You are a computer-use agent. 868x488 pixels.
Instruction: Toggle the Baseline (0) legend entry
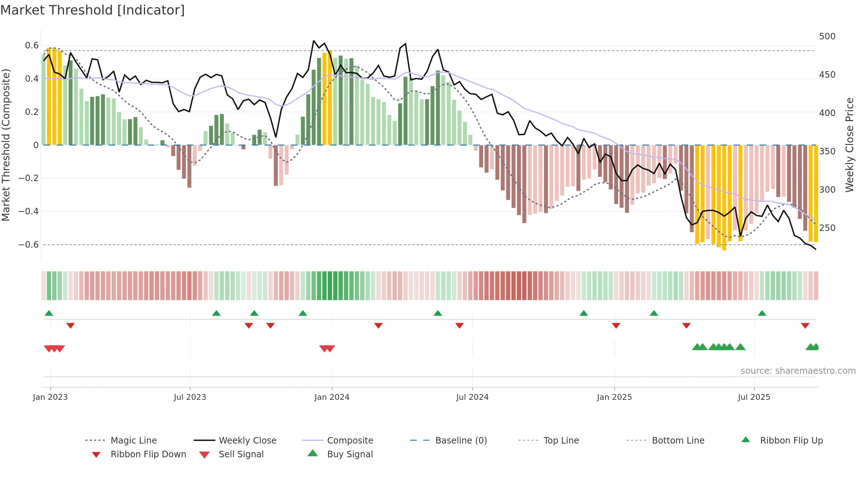tap(448, 440)
